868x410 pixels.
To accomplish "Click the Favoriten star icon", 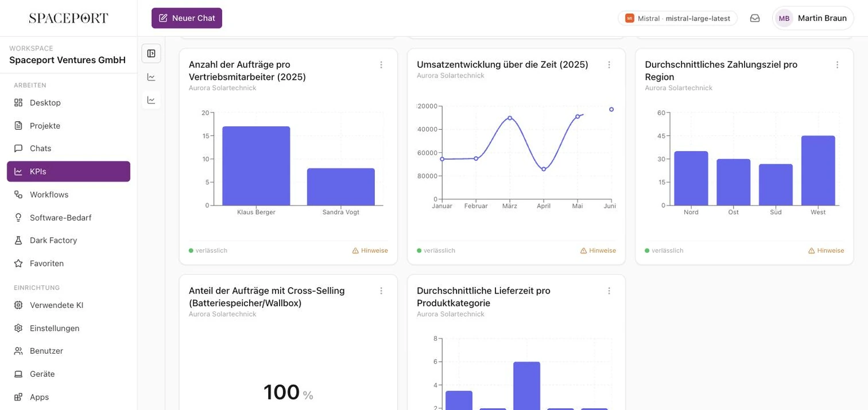I will pyautogui.click(x=18, y=264).
